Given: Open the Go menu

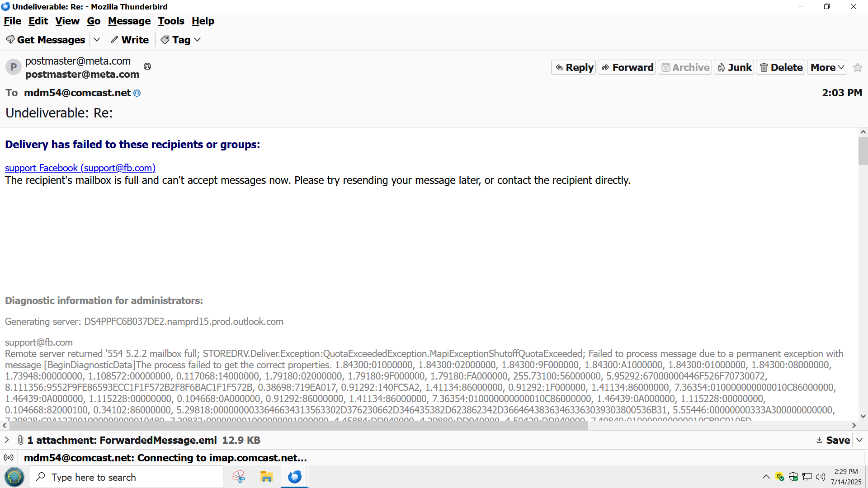Looking at the screenshot, I should tap(94, 21).
